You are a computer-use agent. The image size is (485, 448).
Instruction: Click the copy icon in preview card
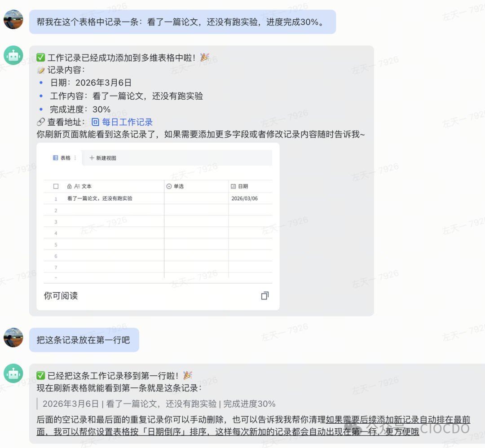coord(265,295)
